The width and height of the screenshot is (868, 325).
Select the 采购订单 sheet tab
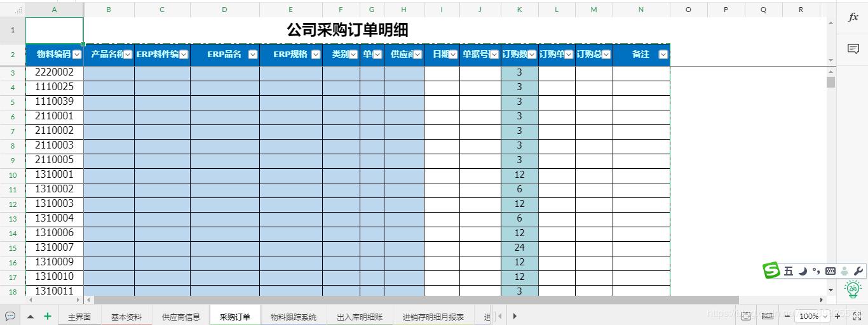(x=235, y=317)
